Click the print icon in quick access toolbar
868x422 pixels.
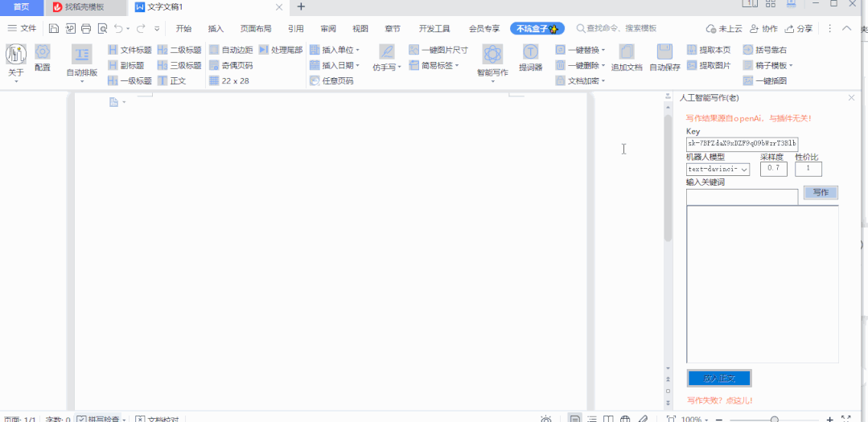(86, 29)
